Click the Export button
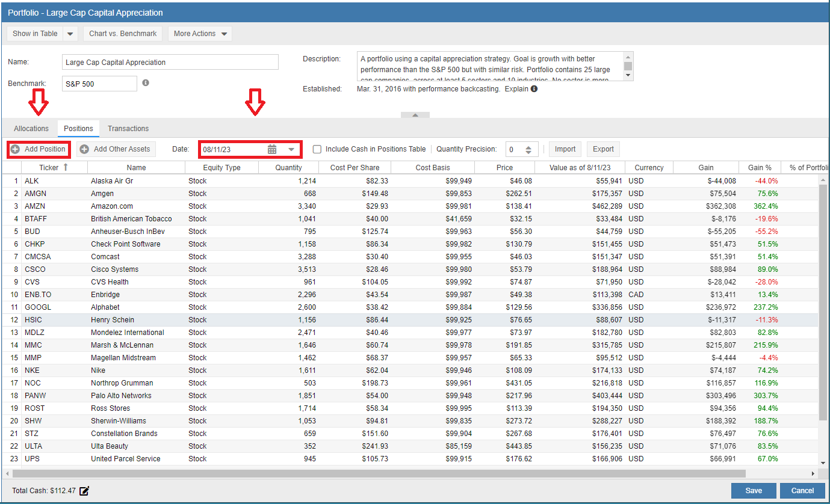830x504 pixels. tap(603, 149)
